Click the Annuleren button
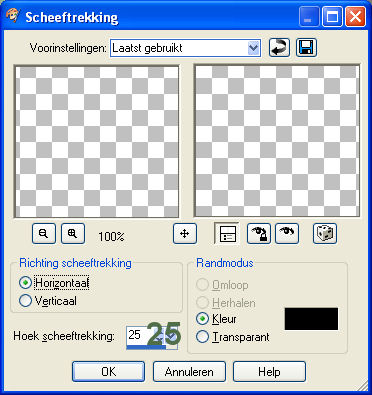Viewport: 372px width, 395px height. click(189, 371)
